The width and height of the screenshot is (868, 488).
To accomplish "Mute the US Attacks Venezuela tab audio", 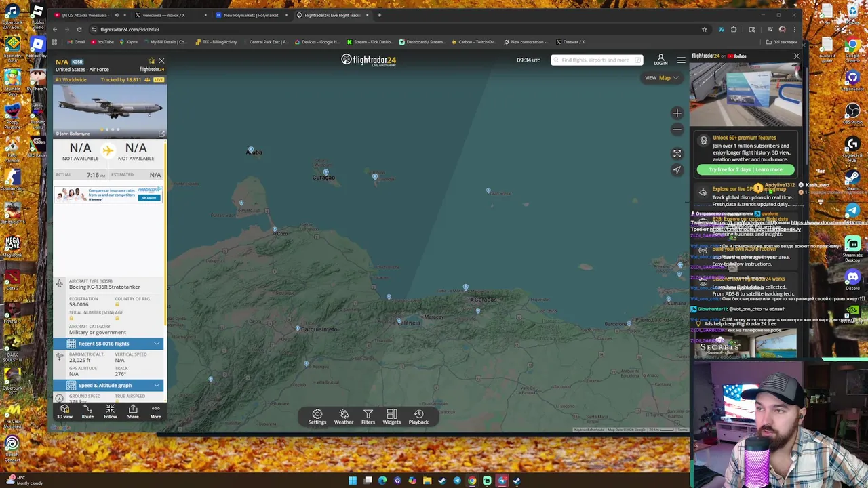I will [116, 15].
